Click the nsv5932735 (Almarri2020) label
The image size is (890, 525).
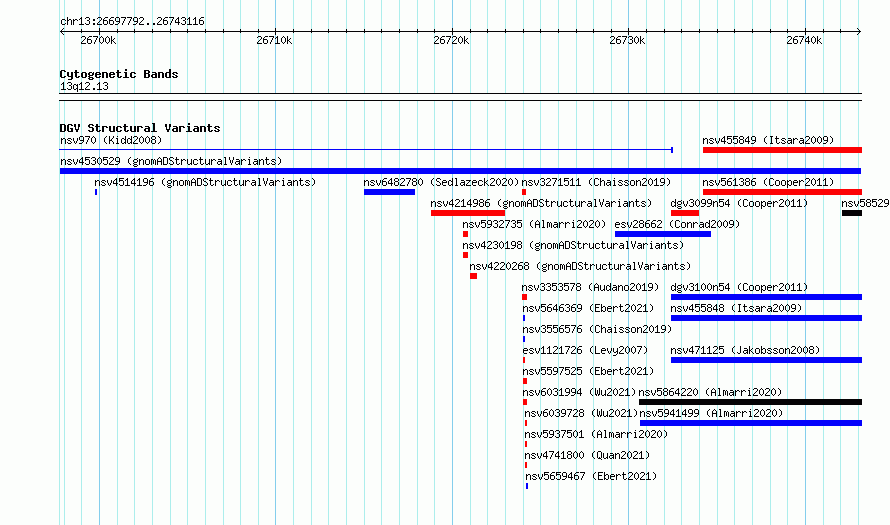click(x=534, y=224)
